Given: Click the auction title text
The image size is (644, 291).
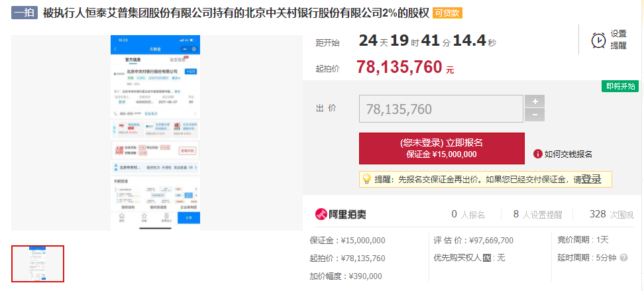Looking at the screenshot, I should pyautogui.click(x=236, y=13).
